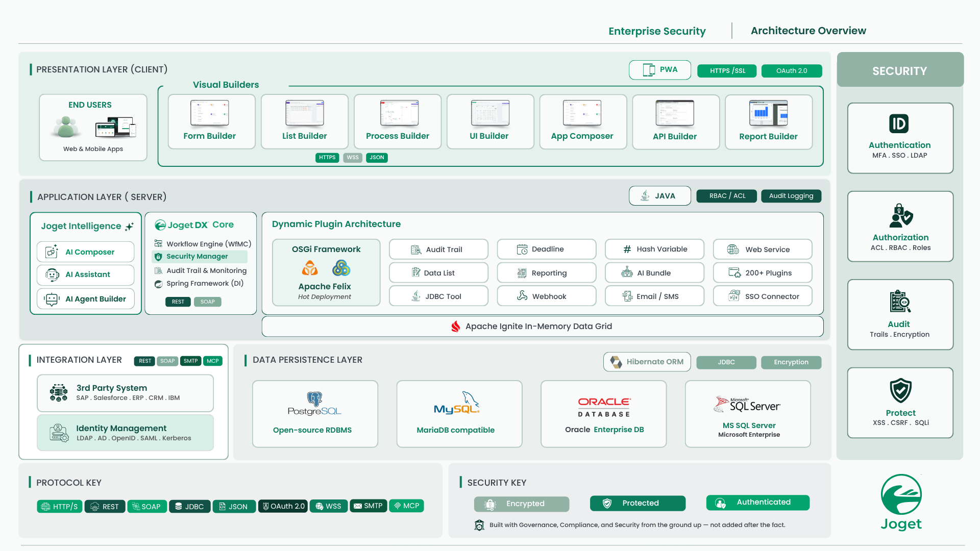Click the "Web & Mobile Apps" caption

tap(93, 149)
